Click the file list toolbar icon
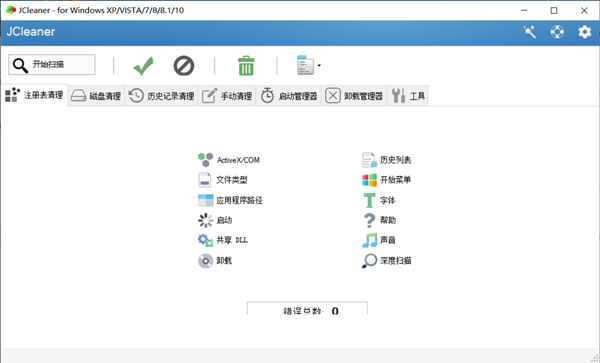 305,65
